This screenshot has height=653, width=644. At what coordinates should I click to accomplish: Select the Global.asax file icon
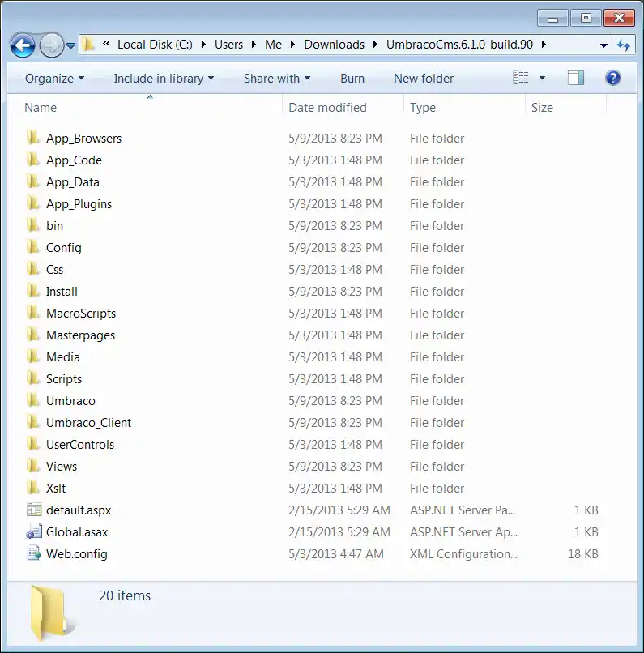(34, 531)
